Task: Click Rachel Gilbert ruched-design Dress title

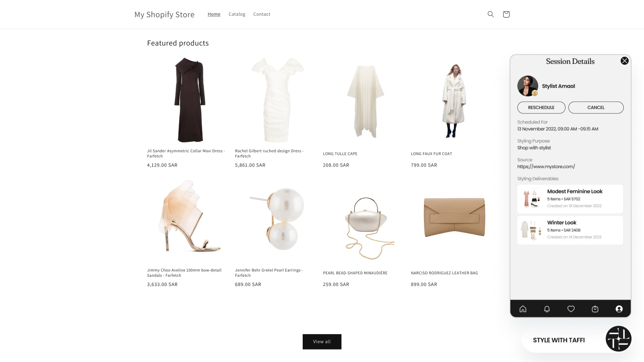Action: (269, 154)
